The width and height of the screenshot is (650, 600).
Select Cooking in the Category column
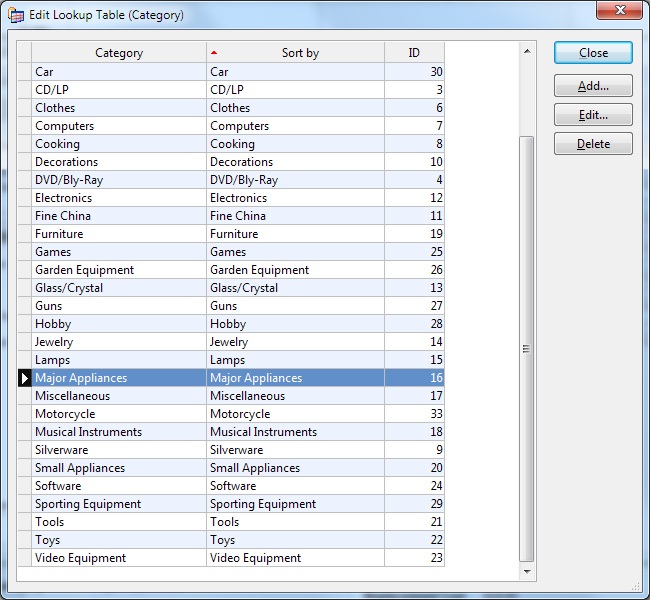coord(119,144)
